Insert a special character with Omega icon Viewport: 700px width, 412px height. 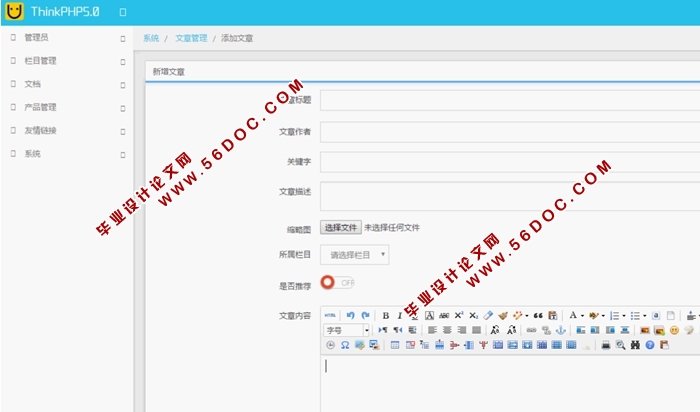click(345, 345)
